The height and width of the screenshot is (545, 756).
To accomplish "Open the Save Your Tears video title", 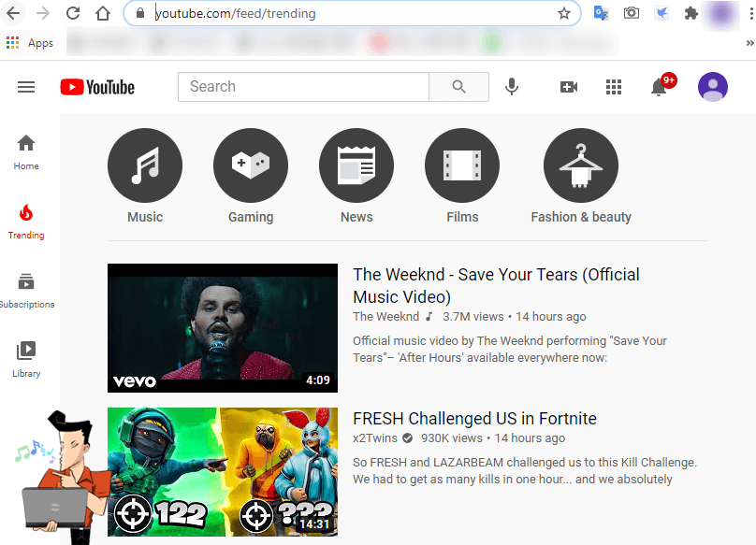I will pyautogui.click(x=496, y=285).
